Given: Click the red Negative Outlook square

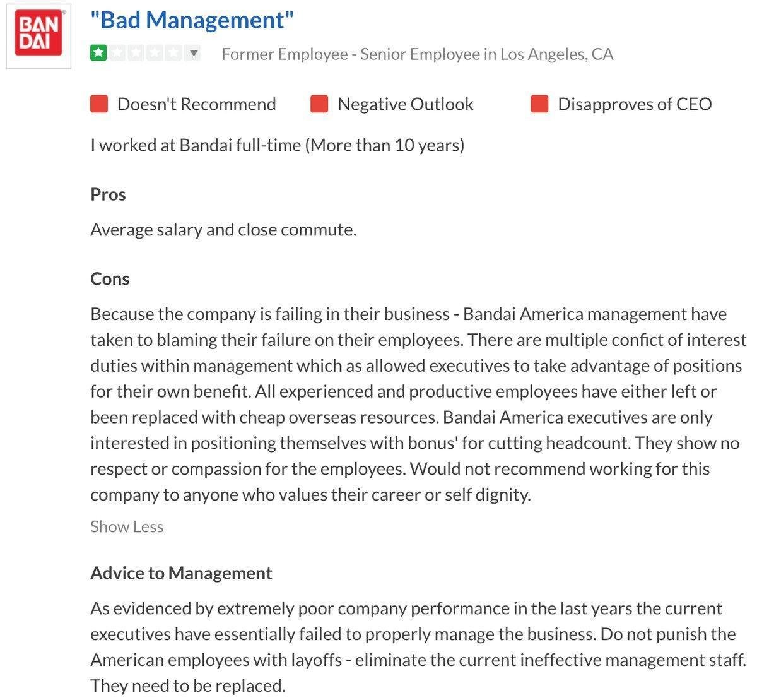Looking at the screenshot, I should pos(319,104).
